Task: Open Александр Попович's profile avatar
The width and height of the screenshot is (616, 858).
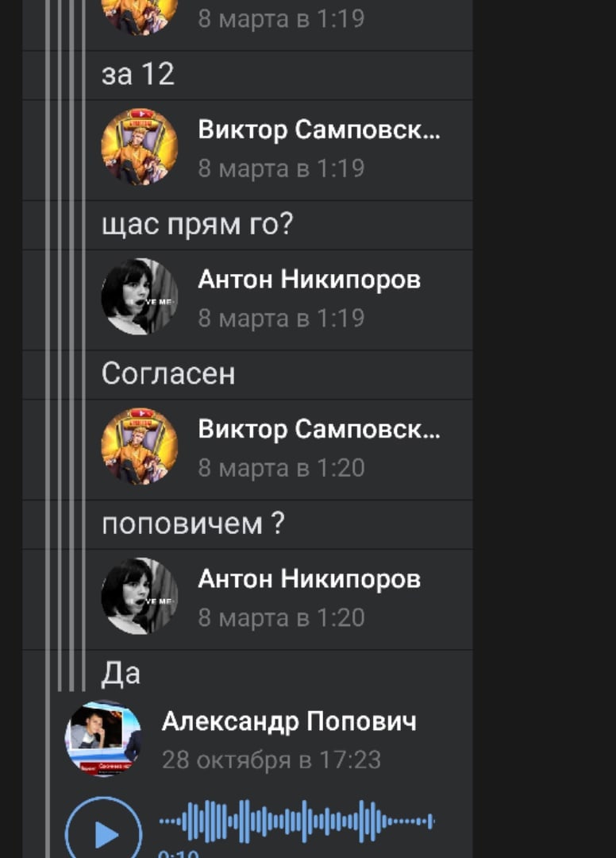Action: coord(102,739)
